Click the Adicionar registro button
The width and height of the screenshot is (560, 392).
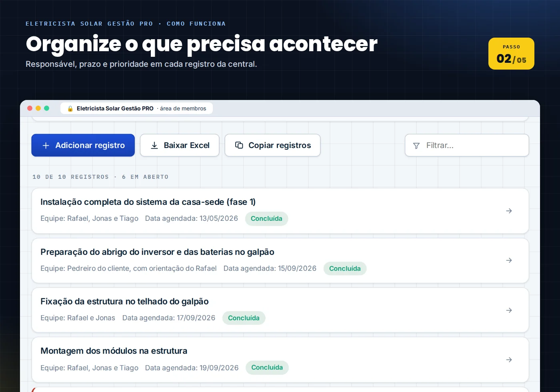83,145
